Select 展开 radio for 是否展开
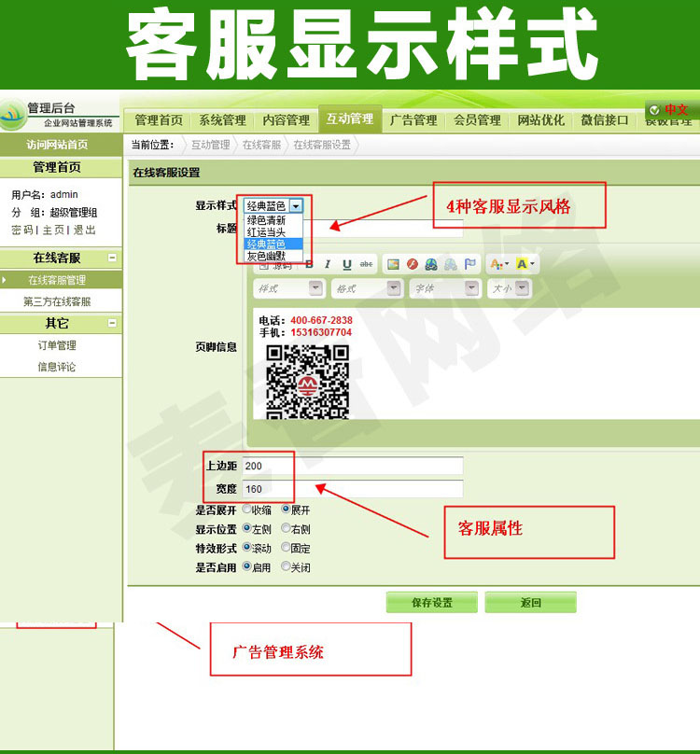Image resolution: width=700 pixels, height=754 pixels. pos(286,509)
